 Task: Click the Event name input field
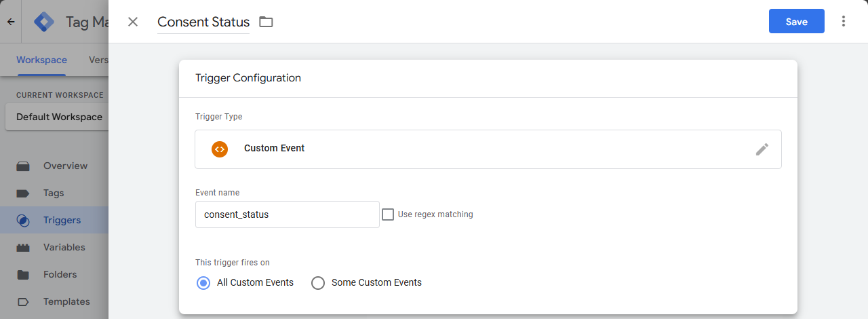pos(287,214)
